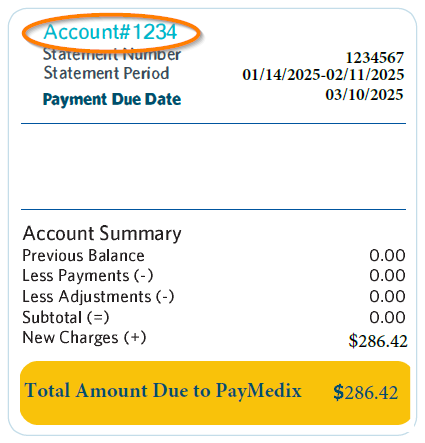Select the Less Adjustments (-) label
The image size is (425, 443).
point(98,297)
